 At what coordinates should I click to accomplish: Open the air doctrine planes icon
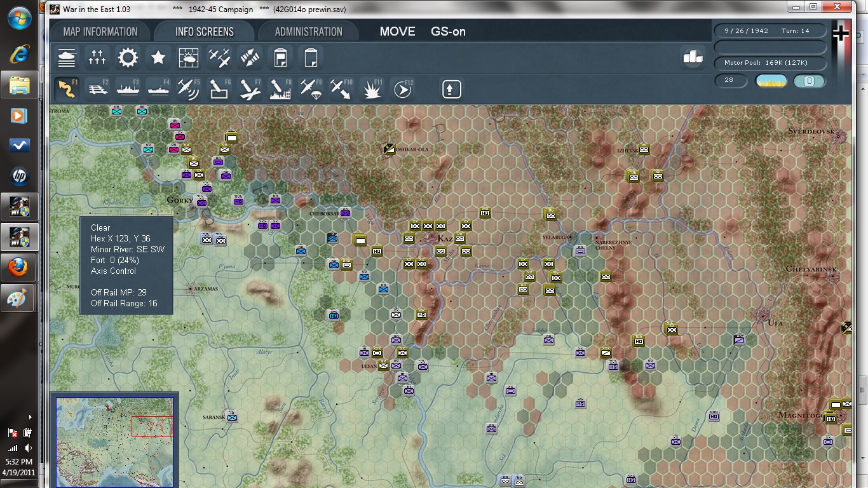219,58
